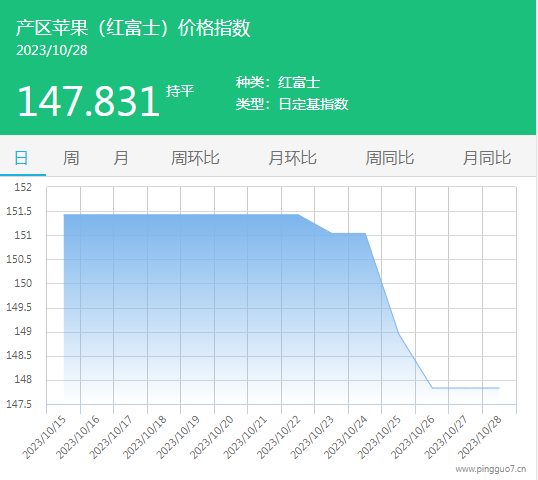This screenshot has width=538, height=480.
Task: Click the chart point at 2023/10/26
Action: point(432,388)
